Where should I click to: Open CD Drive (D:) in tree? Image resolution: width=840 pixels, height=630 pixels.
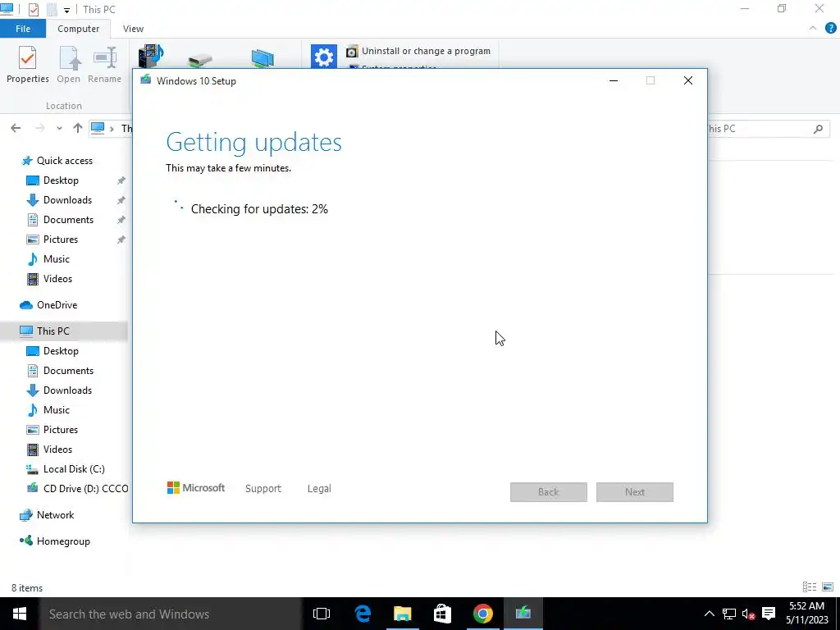point(77,489)
